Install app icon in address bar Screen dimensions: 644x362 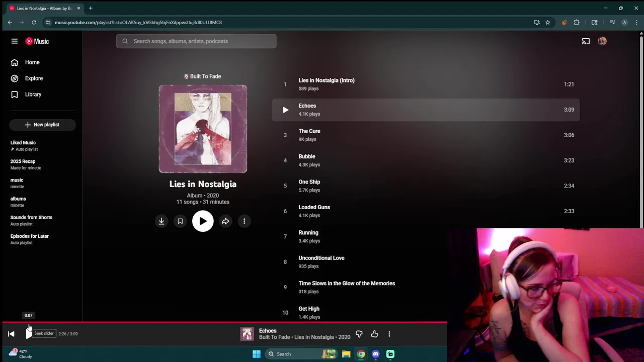537,22
